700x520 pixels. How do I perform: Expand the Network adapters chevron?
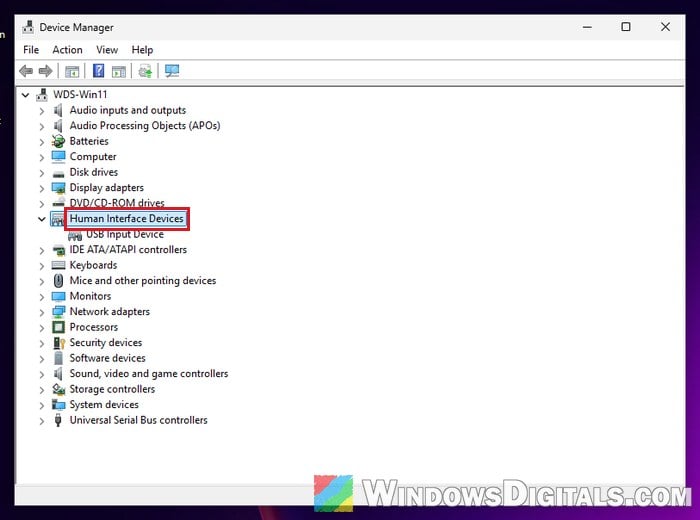[x=42, y=312]
